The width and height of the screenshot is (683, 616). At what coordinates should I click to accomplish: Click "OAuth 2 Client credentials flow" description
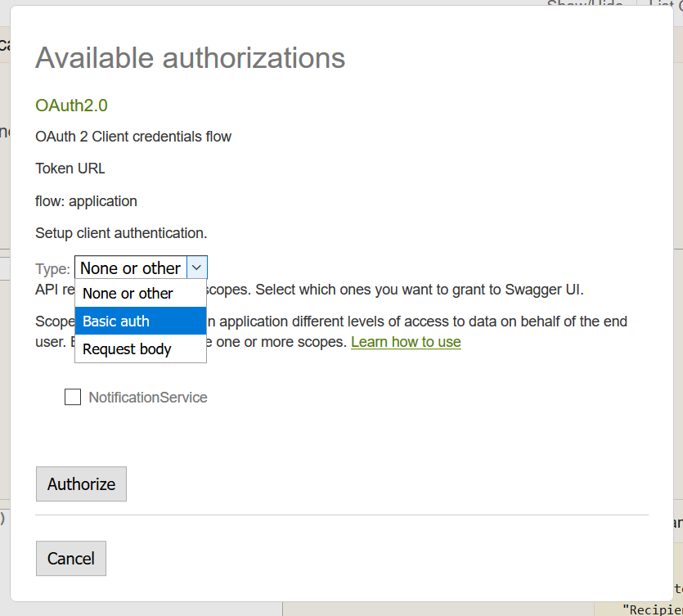click(133, 137)
